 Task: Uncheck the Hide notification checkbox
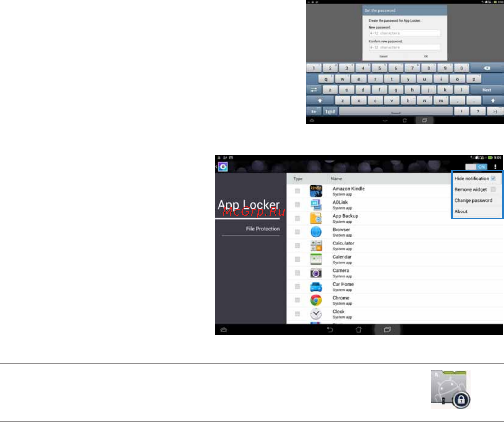point(493,179)
